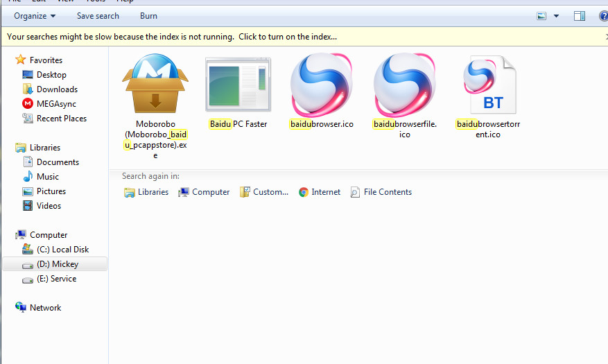This screenshot has width=608, height=364.
Task: Click Burn in the toolbar
Action: [x=148, y=16]
